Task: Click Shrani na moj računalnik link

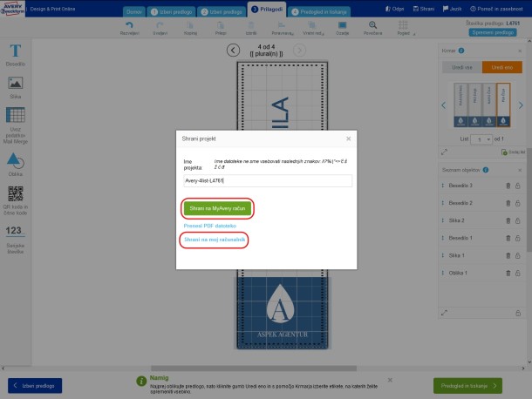Action: [x=215, y=240]
